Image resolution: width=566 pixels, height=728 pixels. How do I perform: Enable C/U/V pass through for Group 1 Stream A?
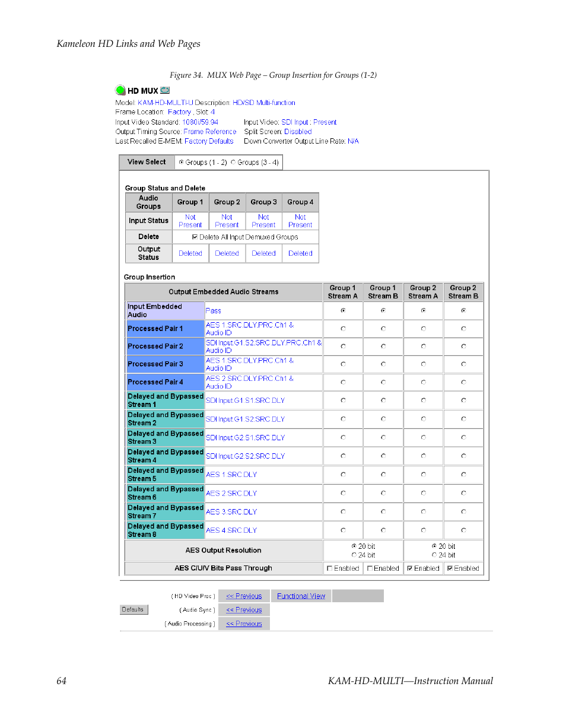tap(330, 568)
